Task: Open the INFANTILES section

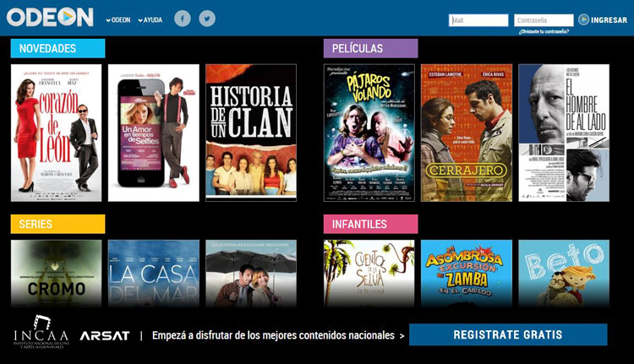Action: pyautogui.click(x=370, y=224)
